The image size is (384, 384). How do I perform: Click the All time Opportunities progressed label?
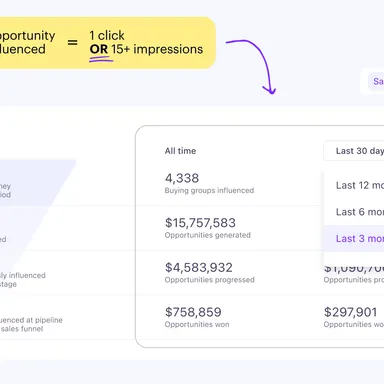click(x=210, y=280)
